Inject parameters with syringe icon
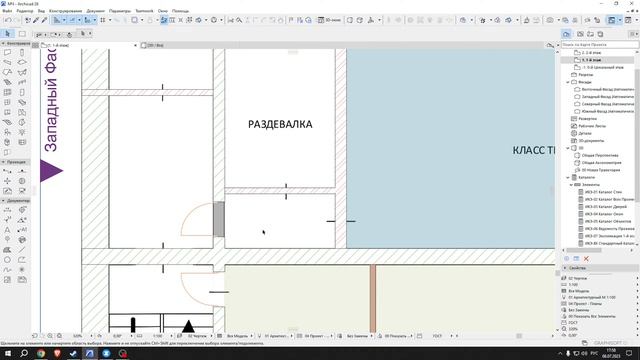Image resolution: width=640 pixels, height=360 pixels. (44, 20)
